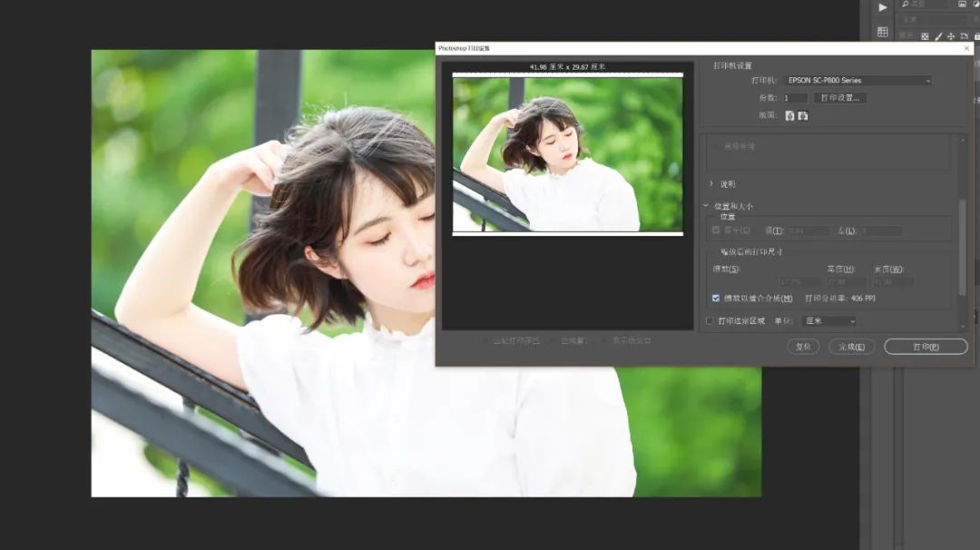Click the lock all icon

[x=976, y=36]
